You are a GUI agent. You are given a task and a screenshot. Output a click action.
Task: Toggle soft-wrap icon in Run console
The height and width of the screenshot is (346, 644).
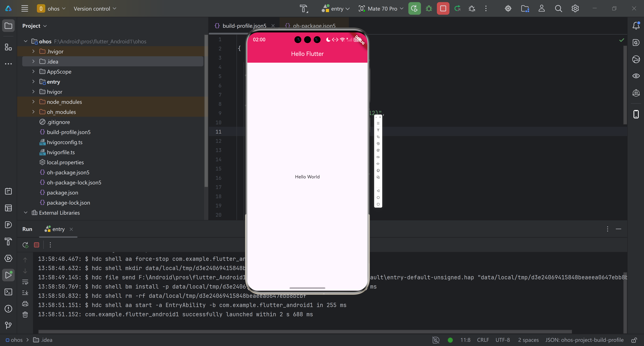(x=25, y=282)
